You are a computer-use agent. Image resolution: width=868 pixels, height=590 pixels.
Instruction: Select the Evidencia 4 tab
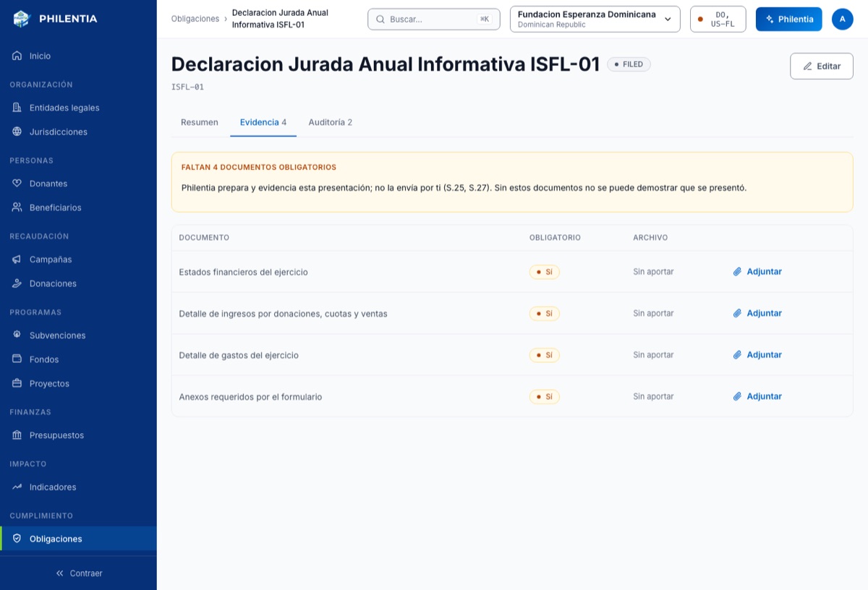pyautogui.click(x=263, y=122)
